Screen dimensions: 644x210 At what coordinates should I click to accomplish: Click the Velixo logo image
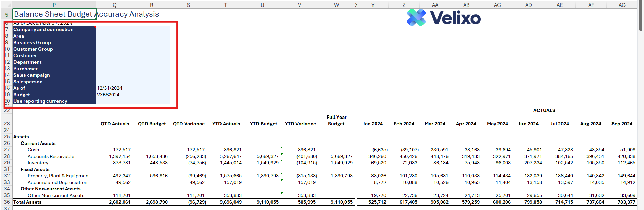tap(443, 18)
